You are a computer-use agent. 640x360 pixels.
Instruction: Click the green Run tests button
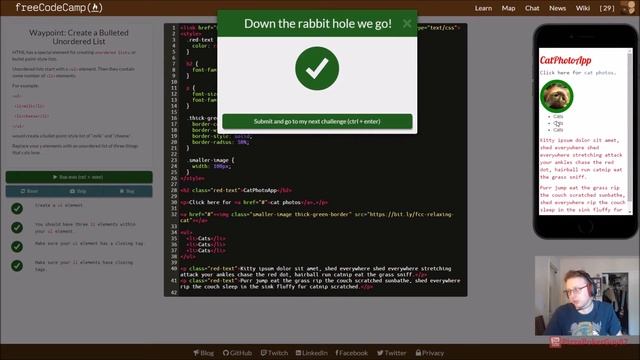[x=79, y=177]
